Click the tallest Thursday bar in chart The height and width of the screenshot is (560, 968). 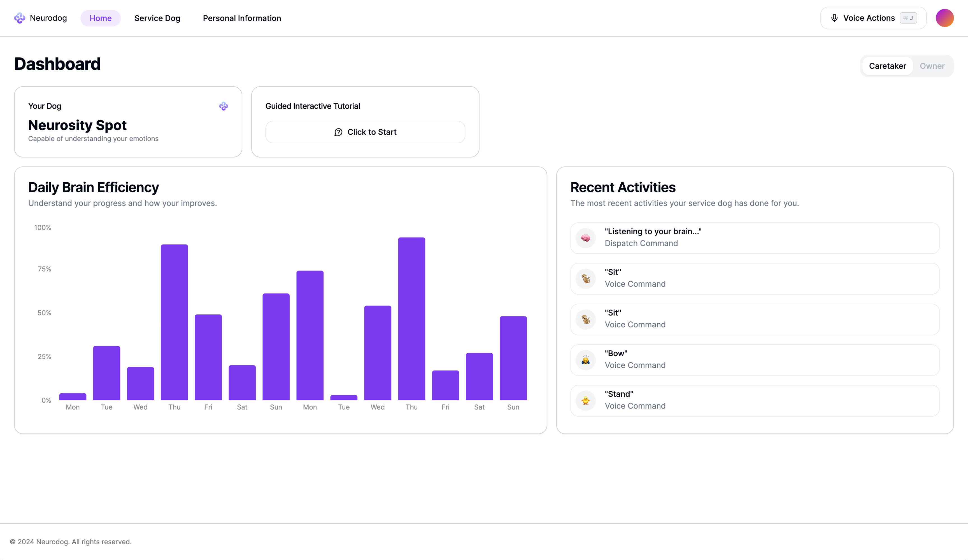(x=411, y=319)
